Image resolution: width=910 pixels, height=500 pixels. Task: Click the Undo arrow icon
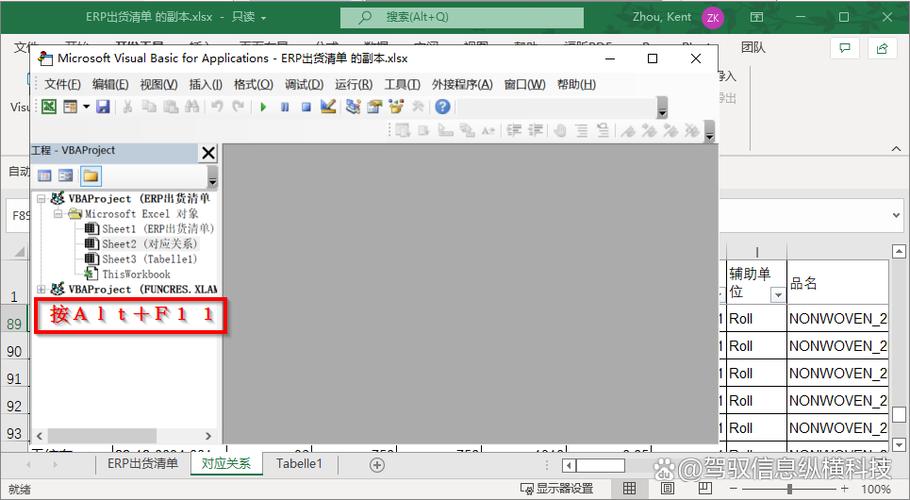coord(216,107)
